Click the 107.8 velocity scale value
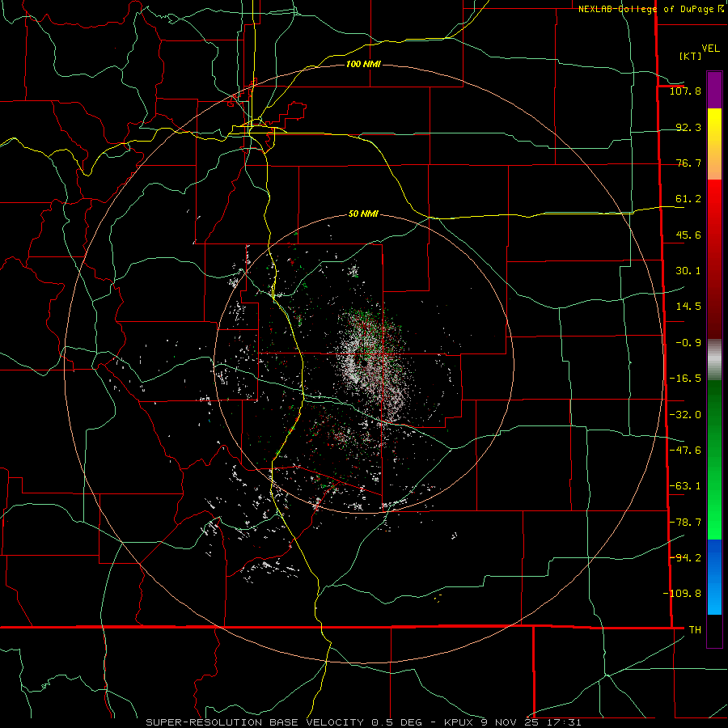 pos(685,91)
